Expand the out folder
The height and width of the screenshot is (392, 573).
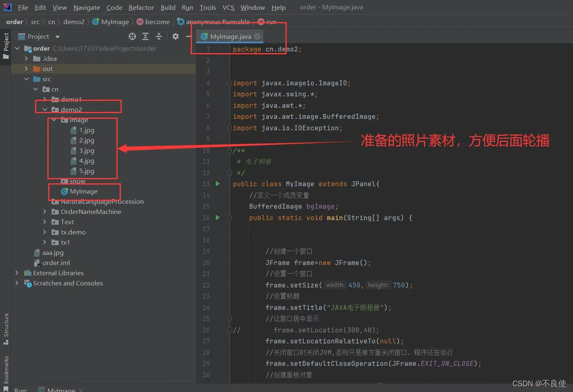[x=26, y=69]
